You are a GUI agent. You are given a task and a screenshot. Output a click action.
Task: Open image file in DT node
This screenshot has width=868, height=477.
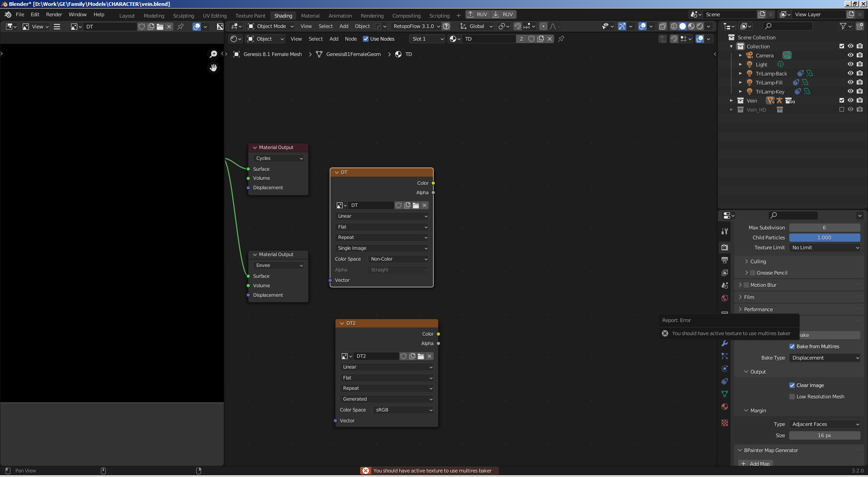(416, 206)
